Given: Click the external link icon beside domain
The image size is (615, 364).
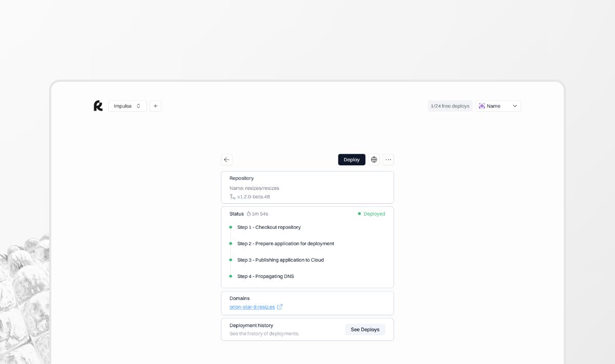Looking at the screenshot, I should pos(280,307).
